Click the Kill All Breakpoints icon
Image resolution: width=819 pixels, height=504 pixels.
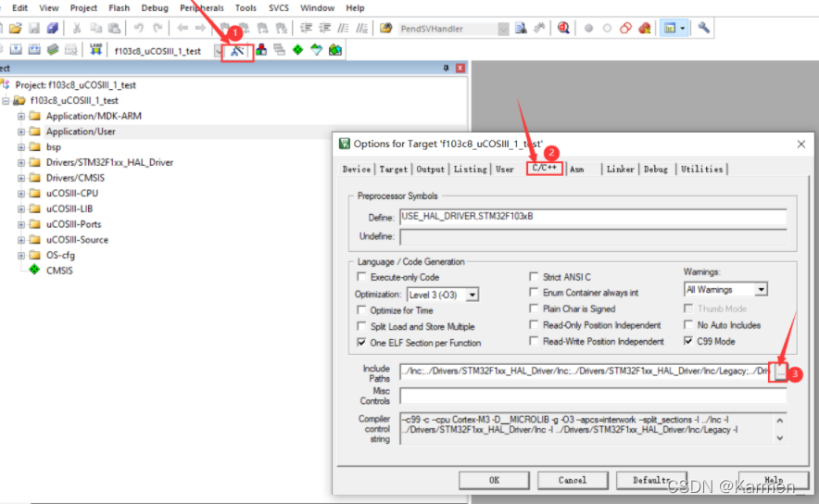[645, 28]
